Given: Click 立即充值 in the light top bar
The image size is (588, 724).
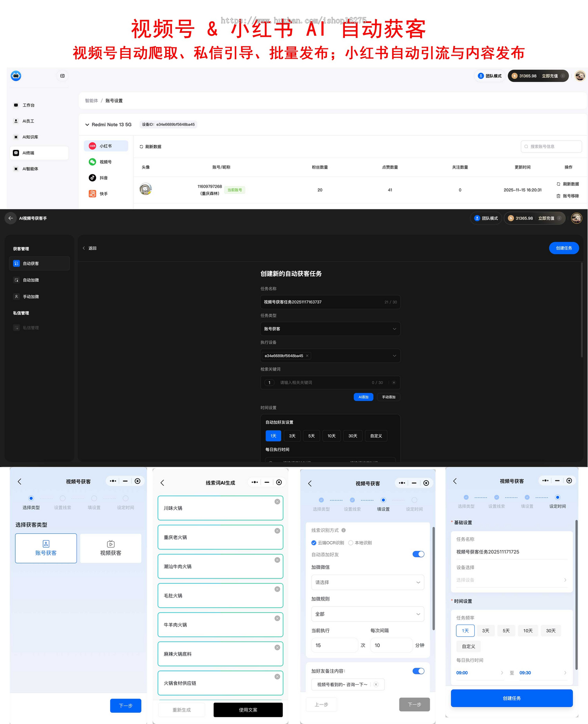Looking at the screenshot, I should [550, 76].
